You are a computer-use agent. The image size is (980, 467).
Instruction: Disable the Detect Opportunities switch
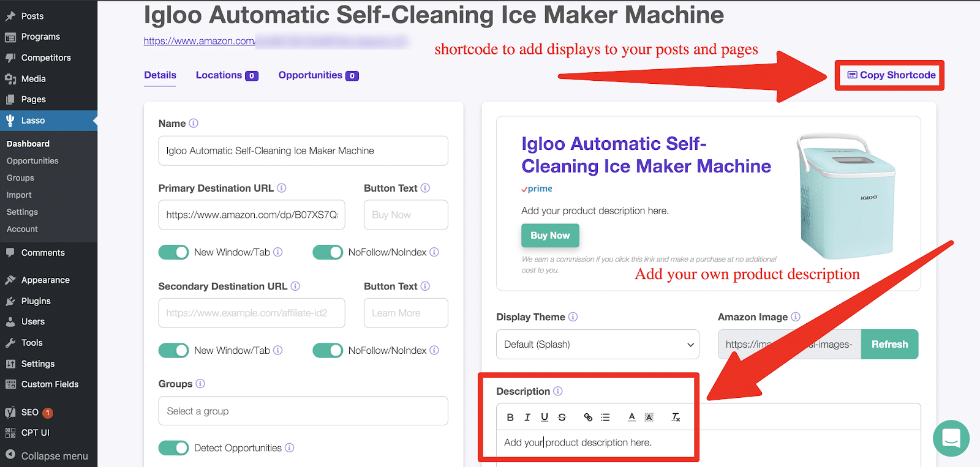174,448
